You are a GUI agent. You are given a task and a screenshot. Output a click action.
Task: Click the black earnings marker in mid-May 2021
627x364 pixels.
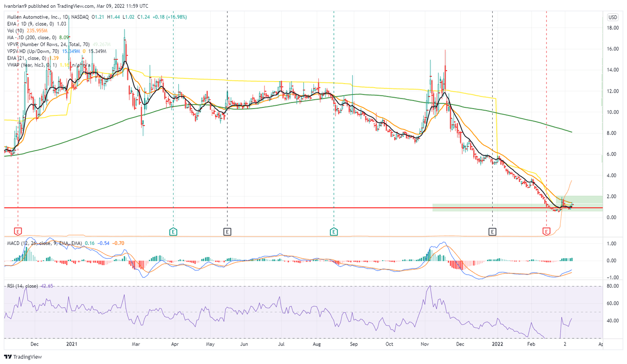(227, 232)
